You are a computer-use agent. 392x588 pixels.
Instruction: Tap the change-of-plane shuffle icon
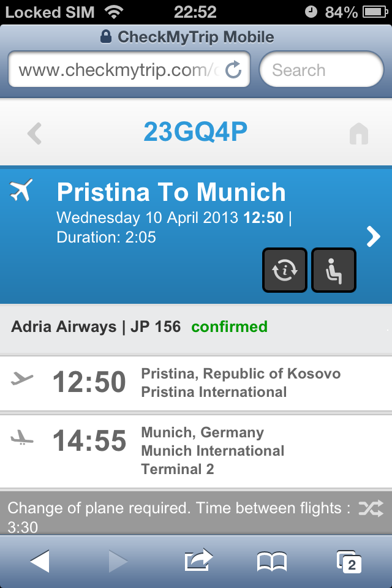371,508
